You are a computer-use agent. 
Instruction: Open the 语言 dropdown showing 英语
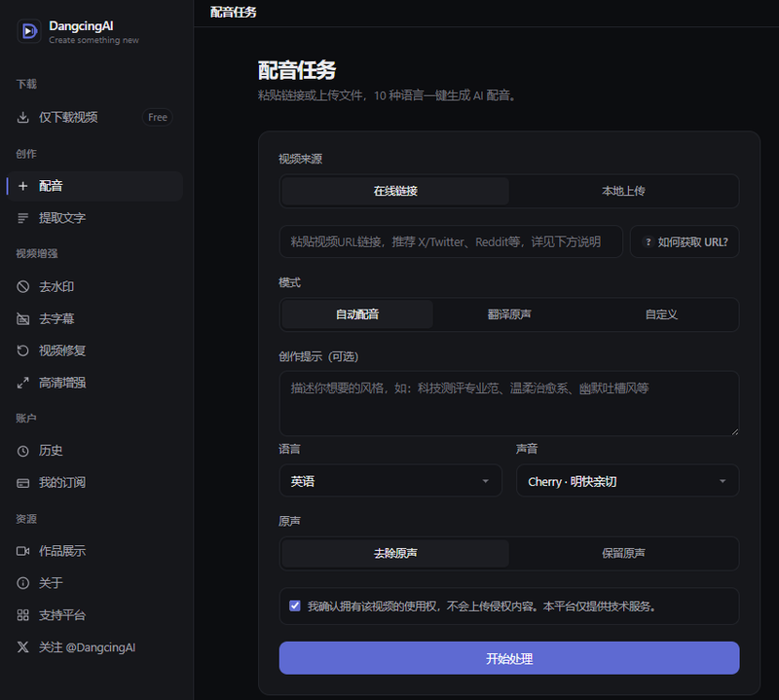point(391,481)
